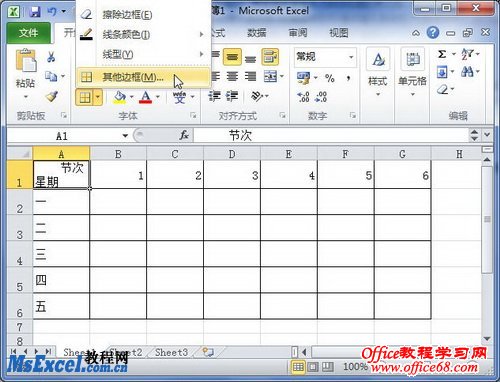Choose More Borders menu item
This screenshot has height=382, width=500.
click(143, 77)
